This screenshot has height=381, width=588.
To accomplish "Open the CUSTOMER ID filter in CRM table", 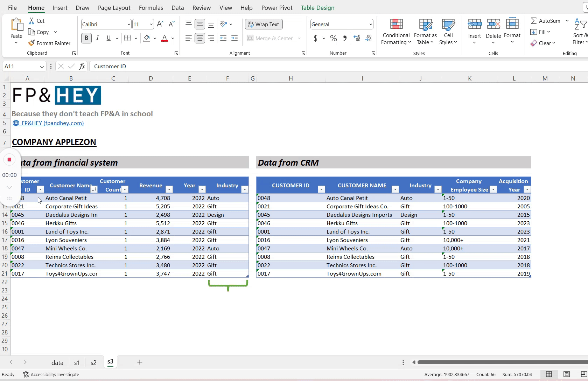I will pos(321,189).
